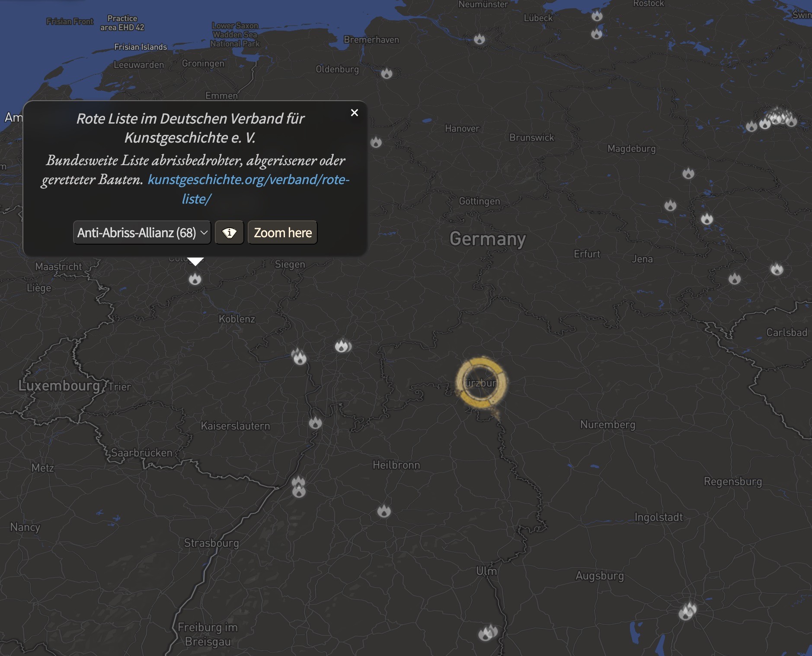The height and width of the screenshot is (656, 812).
Task: Click the flame marker near Lübeck
Action: point(479,39)
